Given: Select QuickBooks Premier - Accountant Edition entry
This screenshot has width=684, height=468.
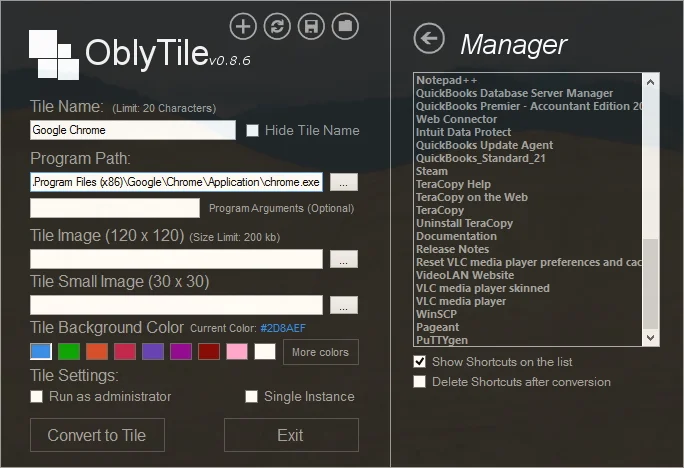Looking at the screenshot, I should 529,106.
